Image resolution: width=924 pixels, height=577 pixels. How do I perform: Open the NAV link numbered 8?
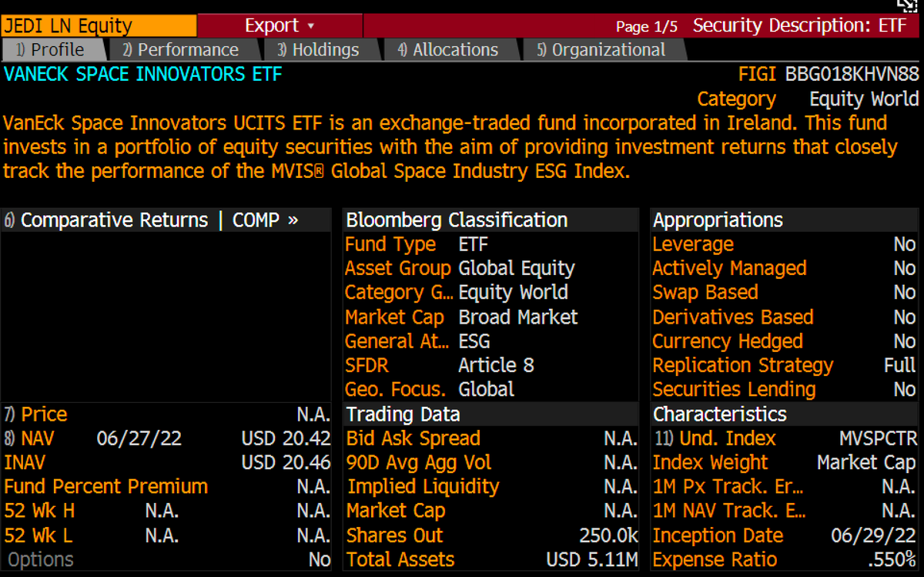[28, 439]
